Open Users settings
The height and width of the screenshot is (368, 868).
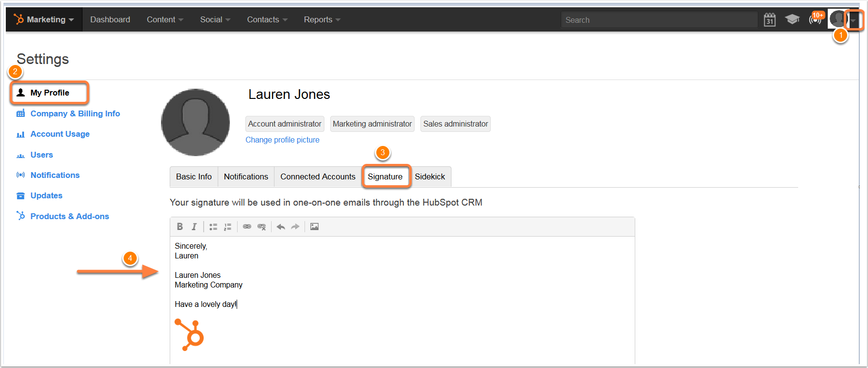[x=42, y=155]
